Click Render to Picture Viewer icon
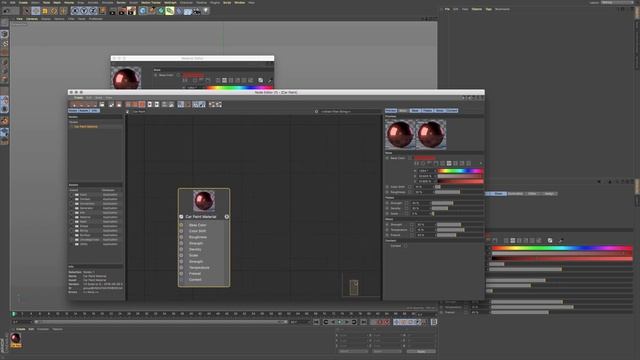The width and height of the screenshot is (640, 360). pyautogui.click(x=122, y=11)
